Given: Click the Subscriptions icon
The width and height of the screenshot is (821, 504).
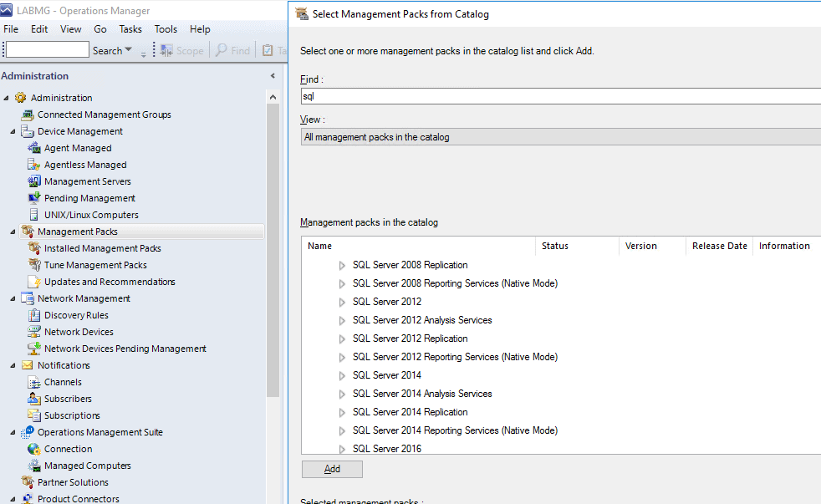Looking at the screenshot, I should click(x=34, y=415).
